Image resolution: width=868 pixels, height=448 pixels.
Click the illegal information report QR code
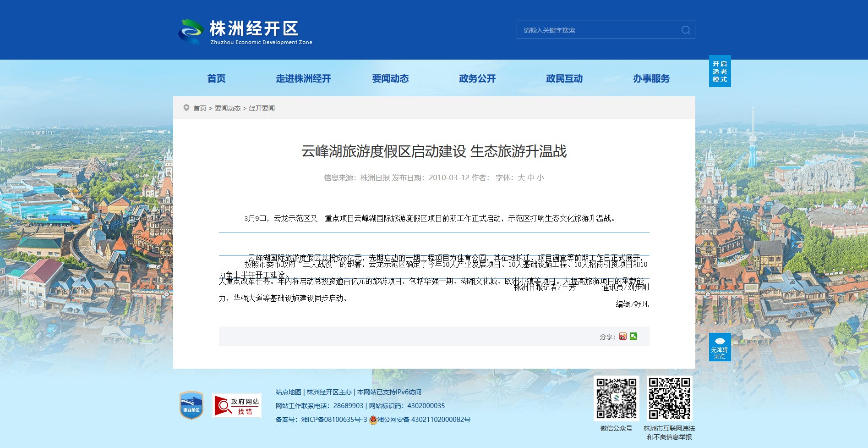click(x=669, y=398)
